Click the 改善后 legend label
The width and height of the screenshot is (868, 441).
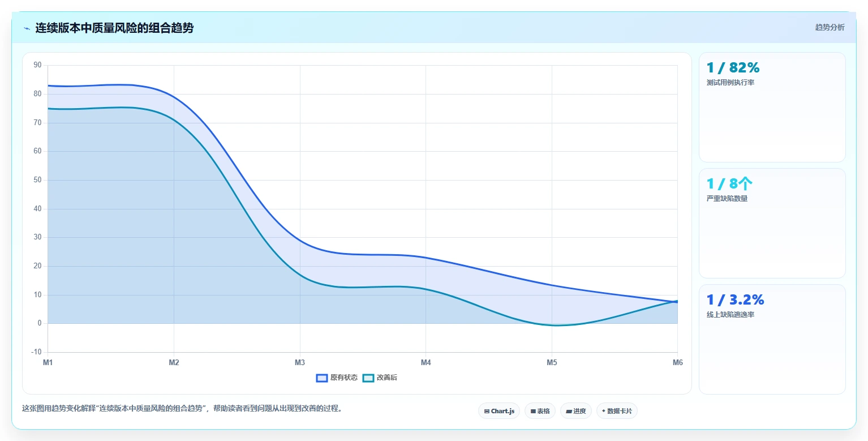[x=387, y=378]
